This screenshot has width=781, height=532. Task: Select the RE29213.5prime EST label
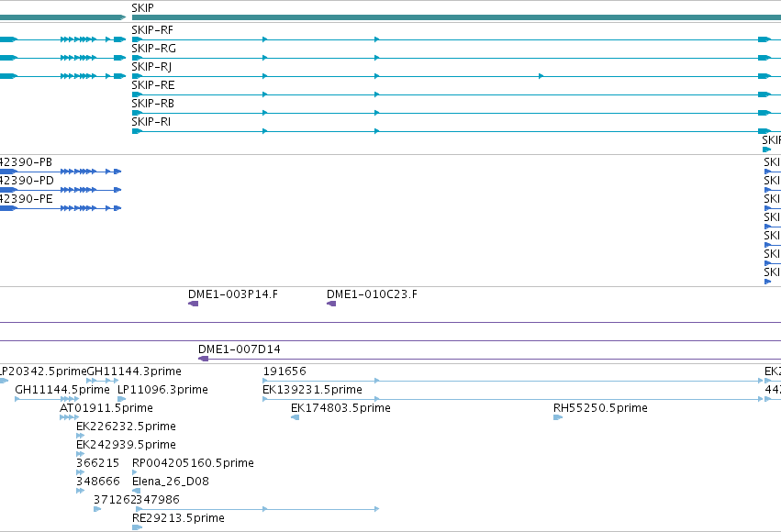178,518
